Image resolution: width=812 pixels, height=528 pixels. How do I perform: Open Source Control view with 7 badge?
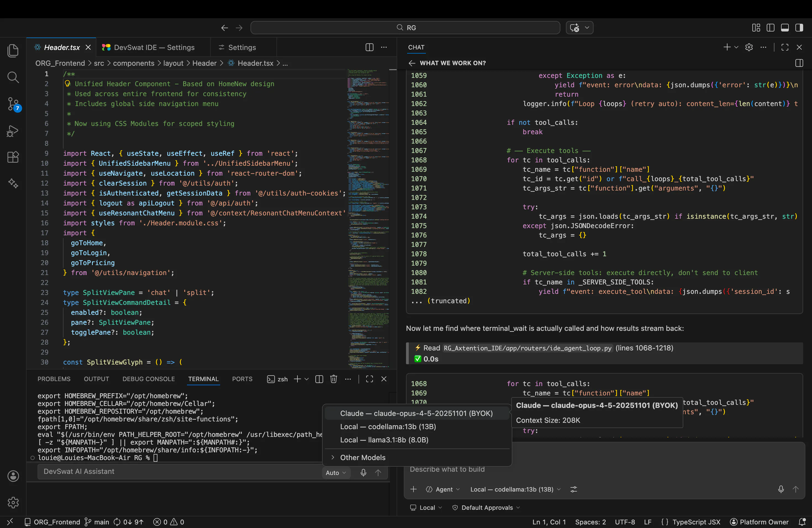point(14,104)
